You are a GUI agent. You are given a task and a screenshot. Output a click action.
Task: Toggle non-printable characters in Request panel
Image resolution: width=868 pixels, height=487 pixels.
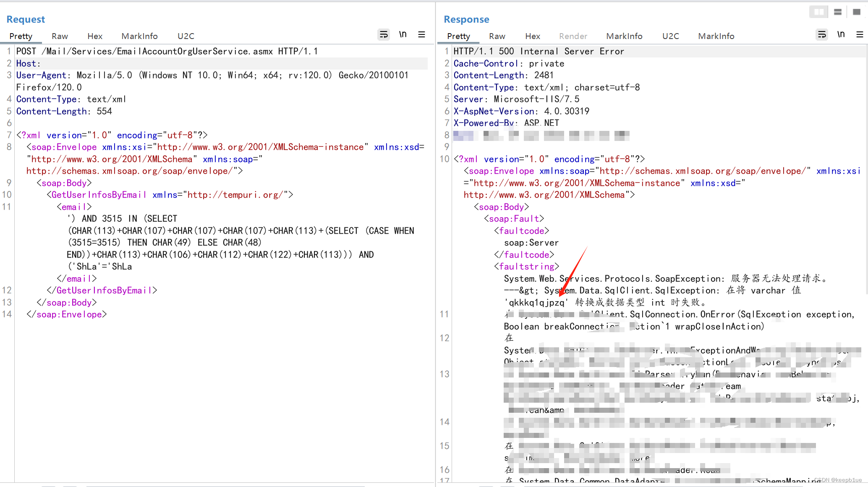point(403,34)
